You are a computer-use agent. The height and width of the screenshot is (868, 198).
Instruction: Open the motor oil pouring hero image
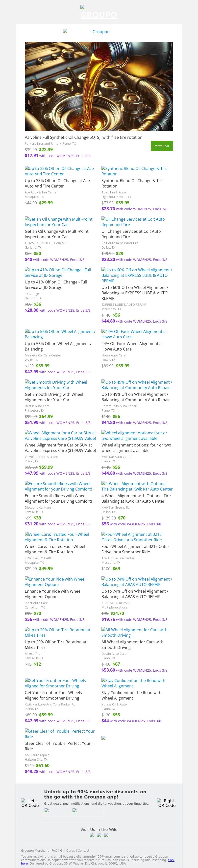click(x=99, y=86)
